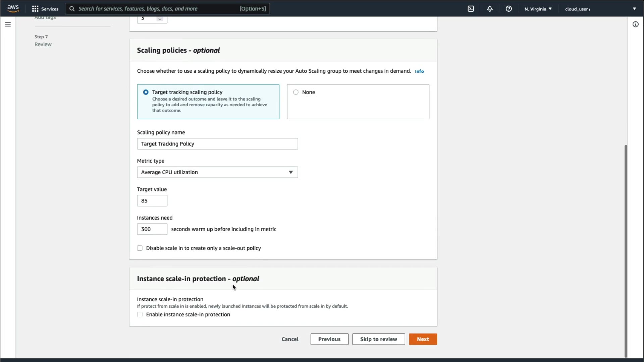
Task: Open the notifications bell icon
Action: (490, 9)
